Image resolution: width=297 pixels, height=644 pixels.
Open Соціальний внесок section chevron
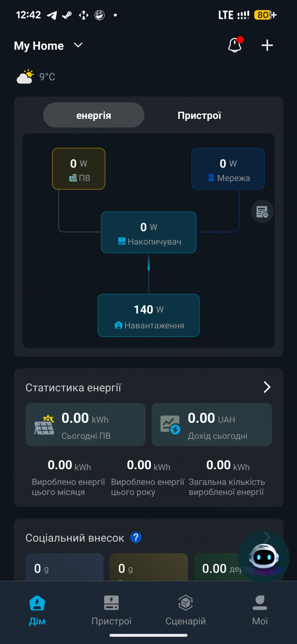pyautogui.click(x=267, y=536)
